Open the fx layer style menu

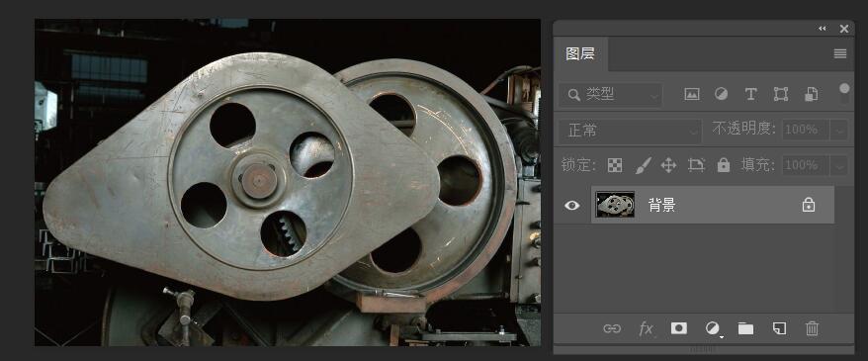tap(646, 329)
